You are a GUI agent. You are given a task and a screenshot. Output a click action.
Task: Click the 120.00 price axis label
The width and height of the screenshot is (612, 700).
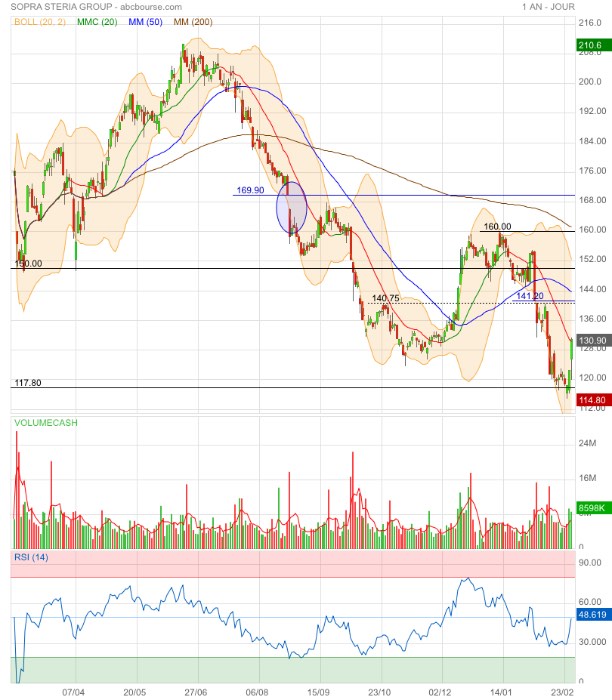coord(592,378)
